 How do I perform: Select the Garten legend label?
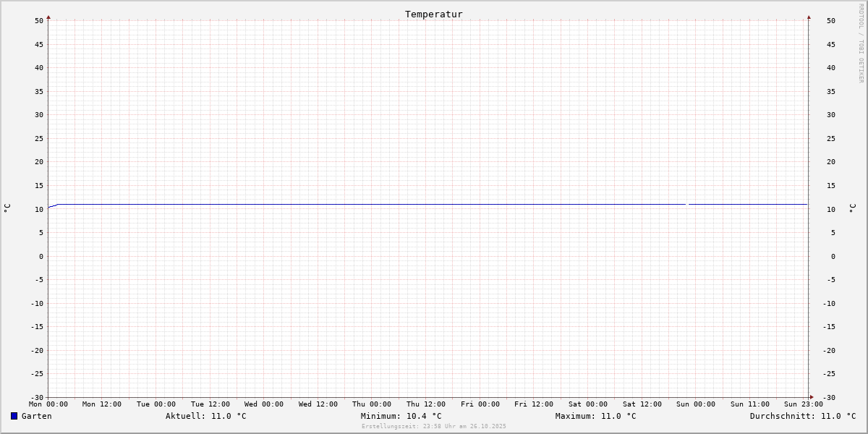coord(36,416)
